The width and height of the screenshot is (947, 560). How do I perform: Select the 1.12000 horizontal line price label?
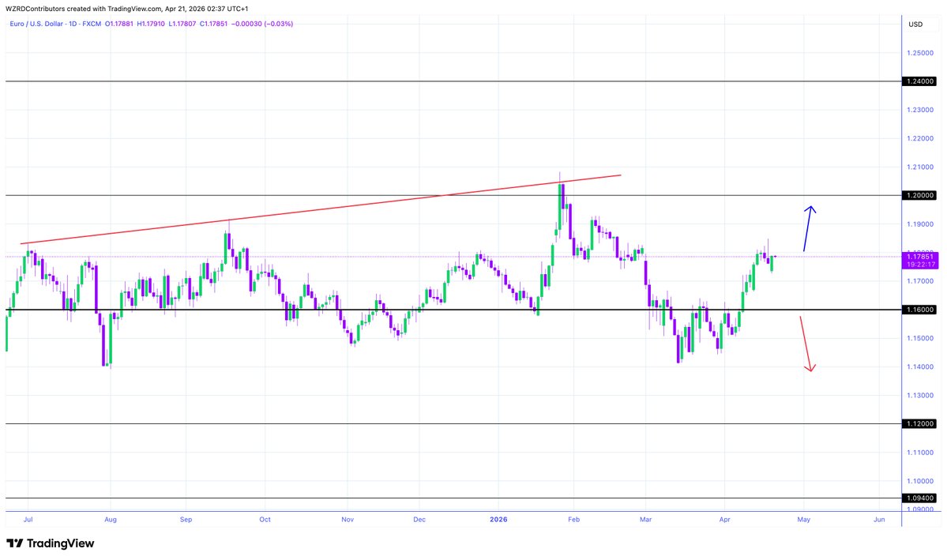(x=919, y=423)
